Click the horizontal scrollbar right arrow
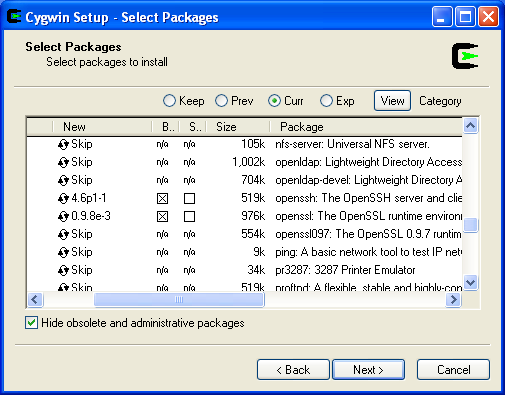Image resolution: width=505 pixels, height=395 pixels. [454, 300]
